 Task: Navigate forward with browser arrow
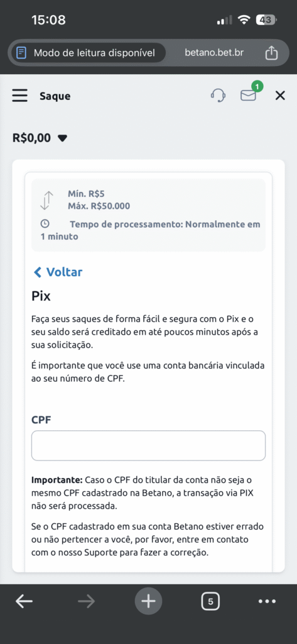coord(86,601)
